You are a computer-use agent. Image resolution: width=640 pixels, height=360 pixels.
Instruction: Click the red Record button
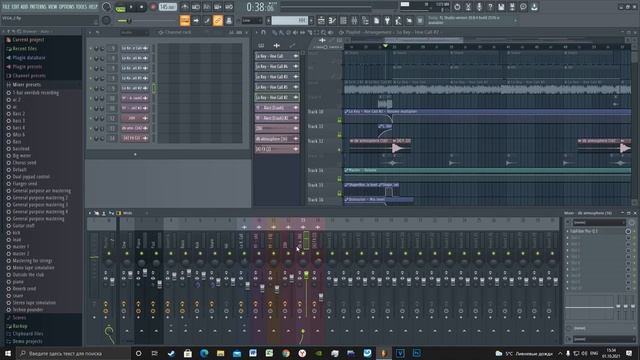[153, 7]
